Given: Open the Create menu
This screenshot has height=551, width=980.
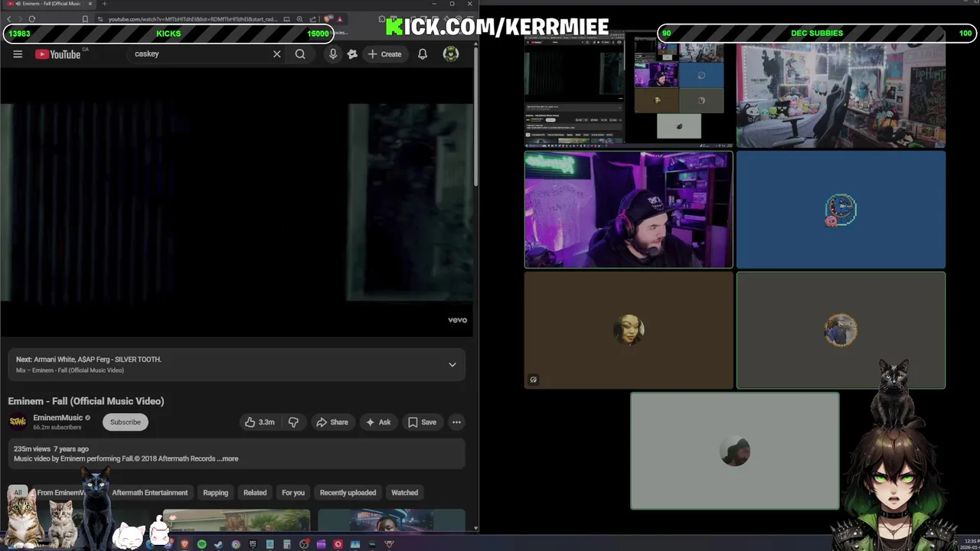Looking at the screenshot, I should tap(384, 54).
